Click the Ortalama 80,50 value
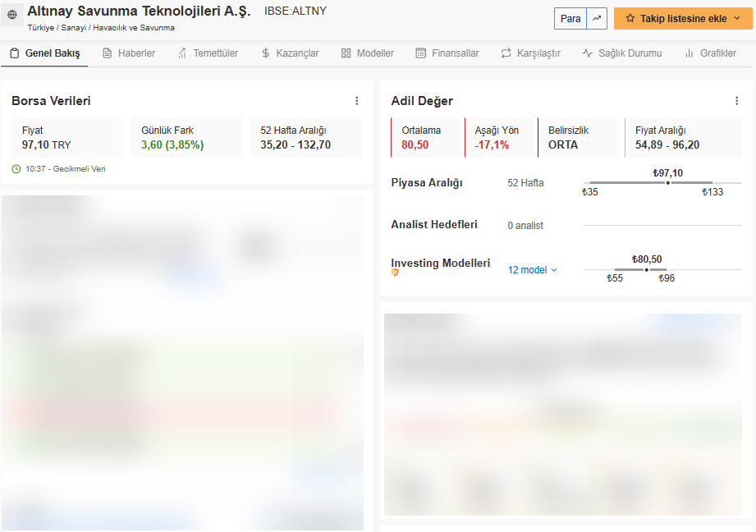The height and width of the screenshot is (532, 756). [x=415, y=144]
